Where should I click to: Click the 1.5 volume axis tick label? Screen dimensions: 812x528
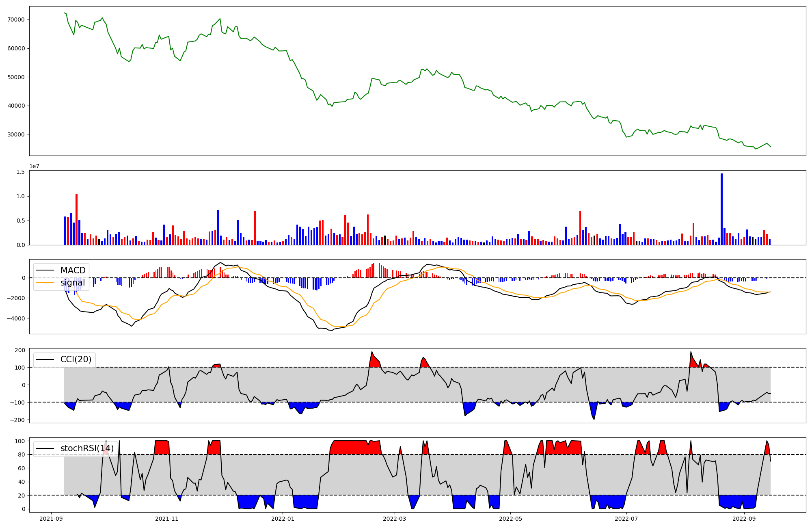[20, 172]
